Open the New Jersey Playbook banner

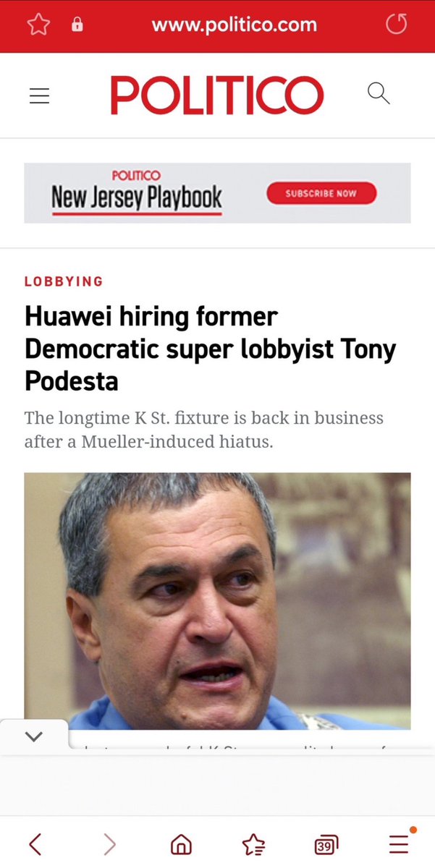click(217, 193)
